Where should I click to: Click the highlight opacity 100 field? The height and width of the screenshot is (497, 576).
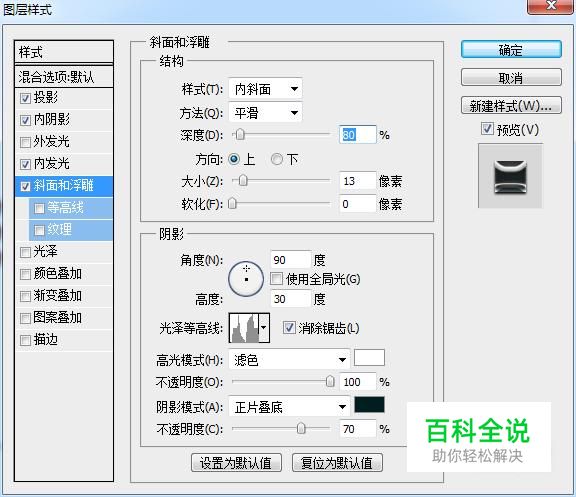coord(358,382)
